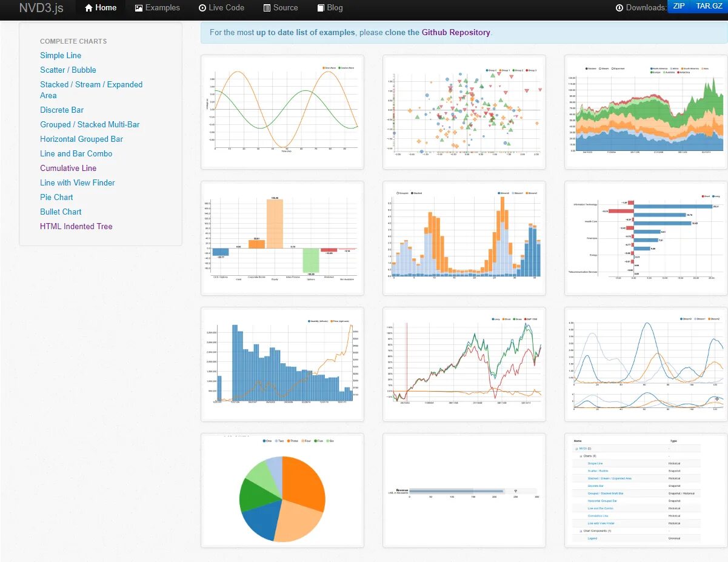Open Line and Bar Combo link
This screenshot has width=728, height=562.
[76, 153]
